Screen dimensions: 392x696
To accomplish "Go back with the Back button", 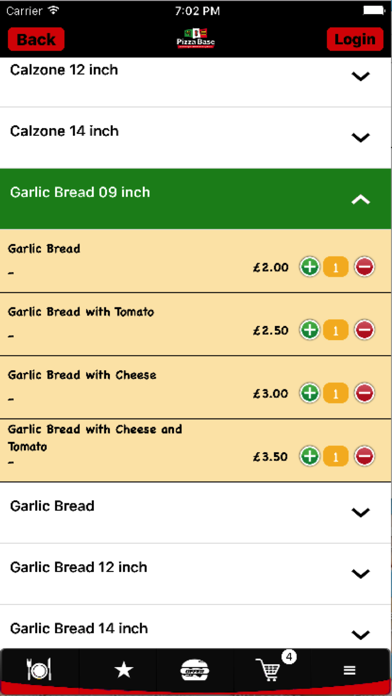I will click(x=36, y=40).
